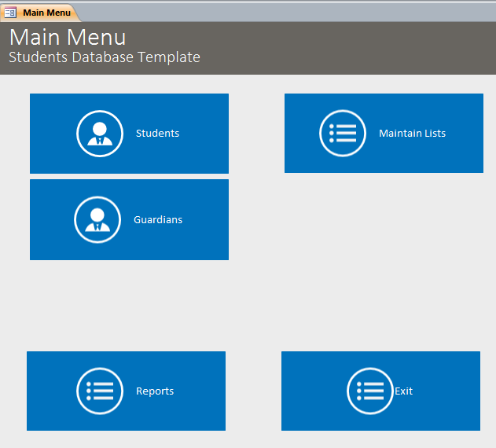The width and height of the screenshot is (496, 448).
Task: Click the Students button label
Action: click(x=157, y=133)
